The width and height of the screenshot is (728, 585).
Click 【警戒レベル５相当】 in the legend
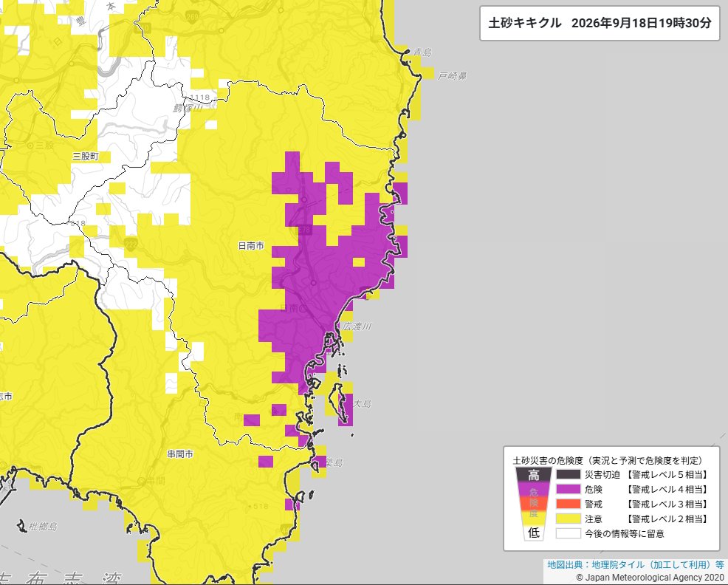click(x=666, y=474)
